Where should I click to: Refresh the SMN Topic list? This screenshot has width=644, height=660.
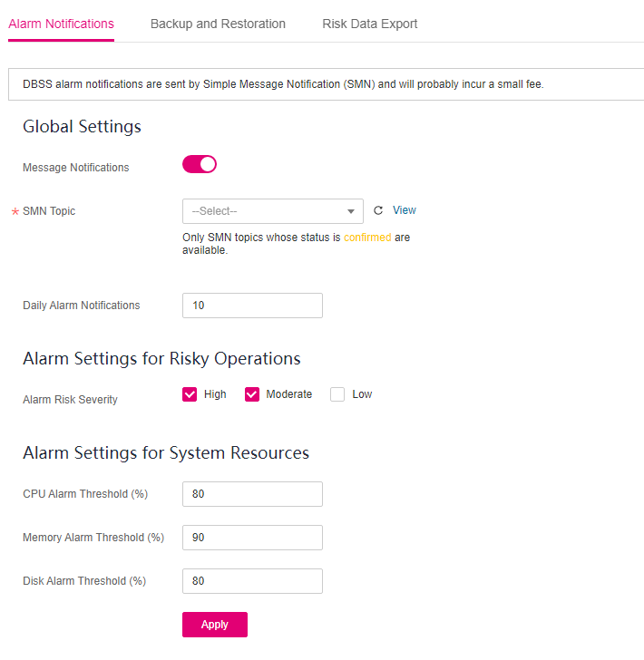pyautogui.click(x=378, y=210)
